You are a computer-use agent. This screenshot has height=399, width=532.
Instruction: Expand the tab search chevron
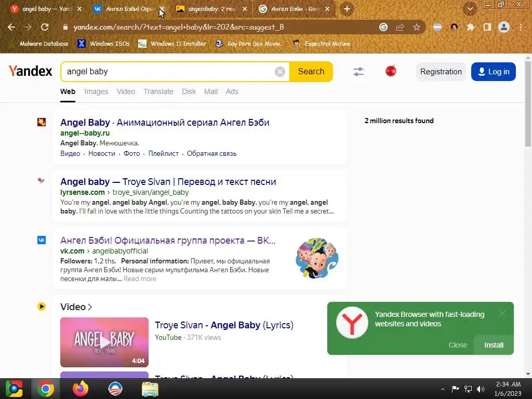click(x=470, y=9)
